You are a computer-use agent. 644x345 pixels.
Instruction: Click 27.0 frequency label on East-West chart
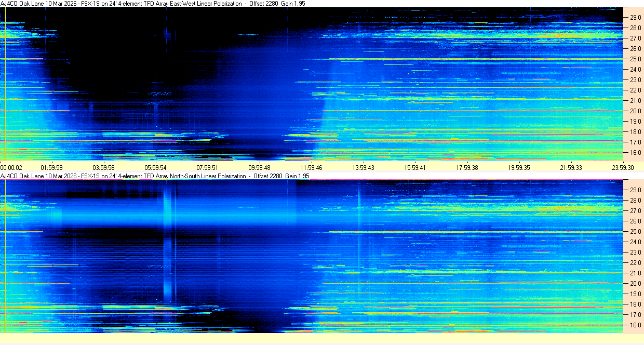pyautogui.click(x=636, y=38)
